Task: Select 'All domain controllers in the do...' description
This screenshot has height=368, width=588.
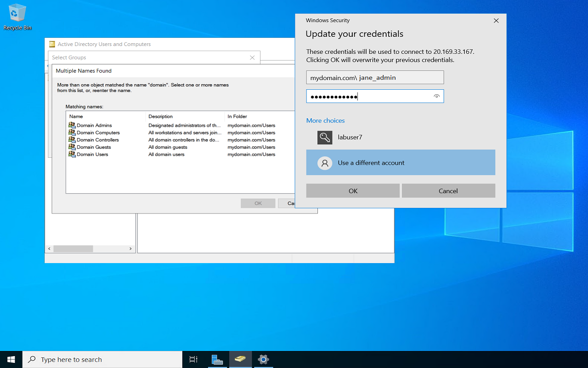Action: coord(184,140)
